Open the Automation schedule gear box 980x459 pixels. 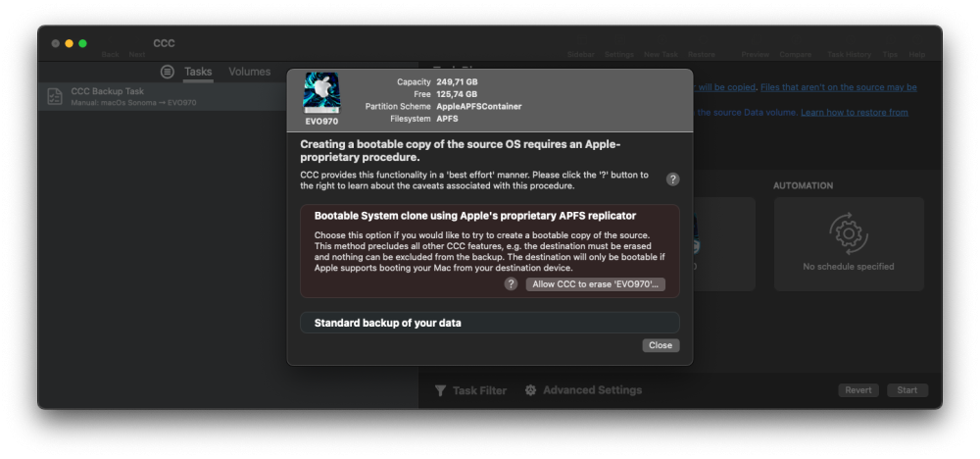click(x=848, y=244)
